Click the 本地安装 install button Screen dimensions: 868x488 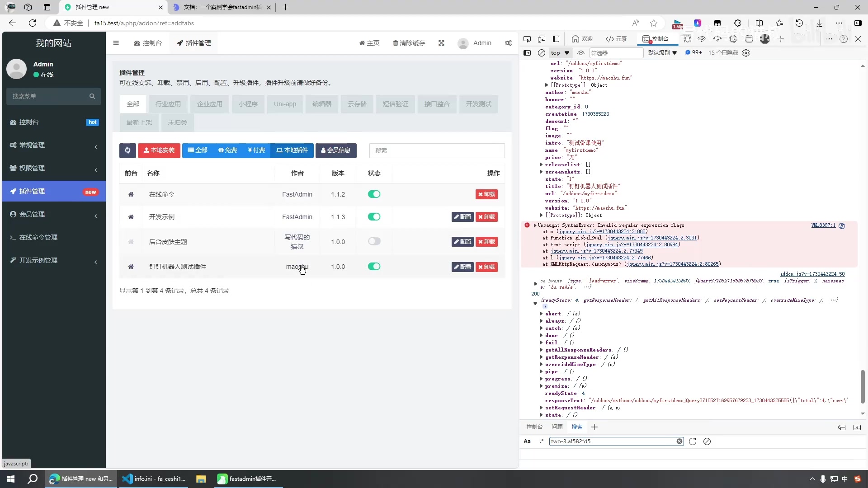[x=159, y=150]
